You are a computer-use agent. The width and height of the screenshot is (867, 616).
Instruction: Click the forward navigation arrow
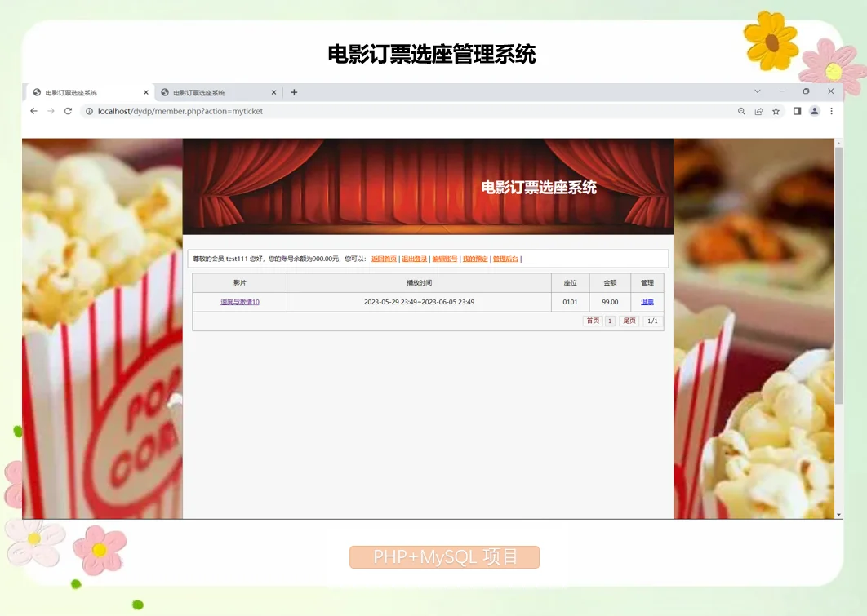[50, 111]
